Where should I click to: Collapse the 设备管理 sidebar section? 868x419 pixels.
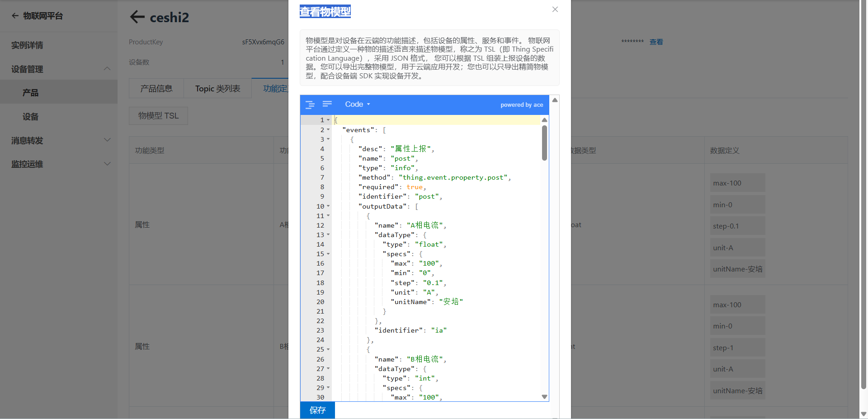107,69
